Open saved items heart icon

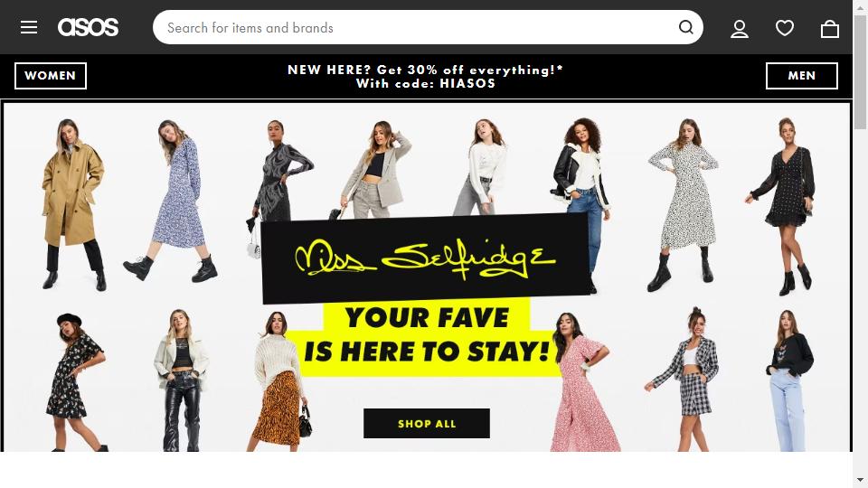pos(785,28)
